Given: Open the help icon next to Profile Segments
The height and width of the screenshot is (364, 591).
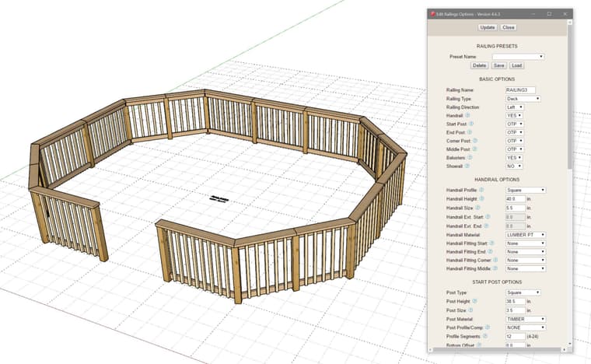Looking at the screenshot, I should point(485,336).
